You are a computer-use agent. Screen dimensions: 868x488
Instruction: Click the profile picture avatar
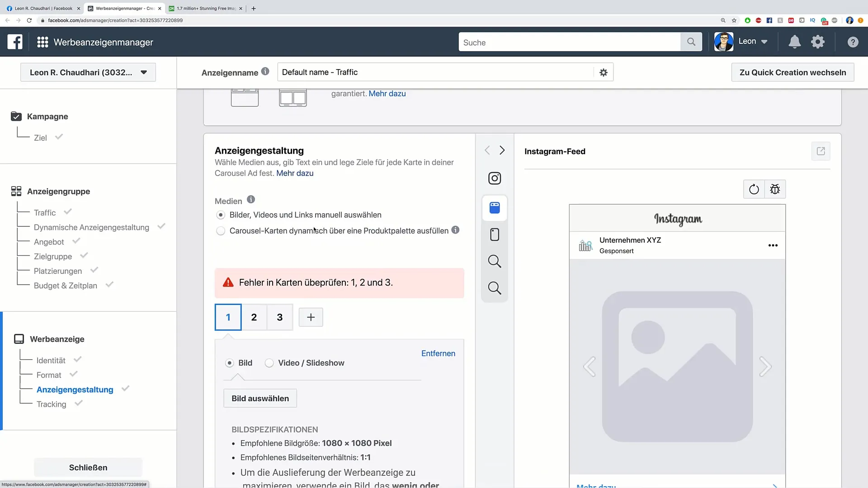(x=724, y=42)
